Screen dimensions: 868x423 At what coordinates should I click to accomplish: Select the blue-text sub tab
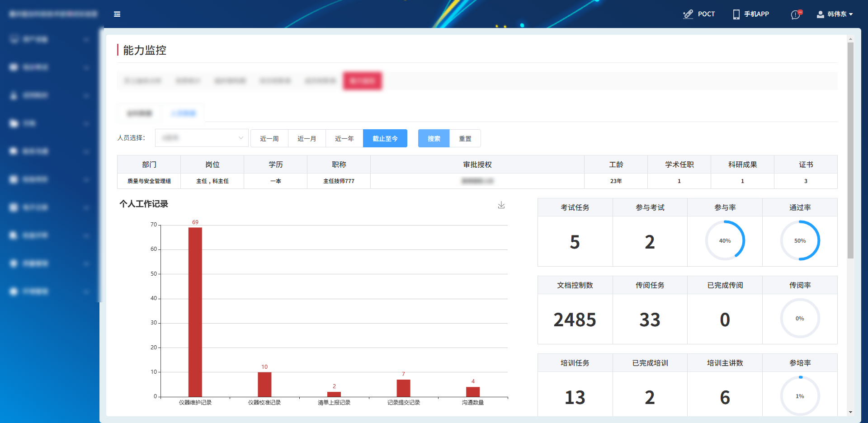coord(184,113)
